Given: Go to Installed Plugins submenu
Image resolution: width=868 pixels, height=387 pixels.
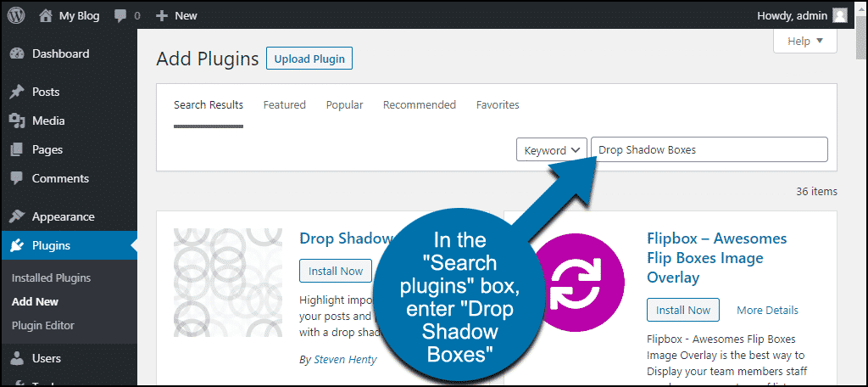Looking at the screenshot, I should [51, 278].
